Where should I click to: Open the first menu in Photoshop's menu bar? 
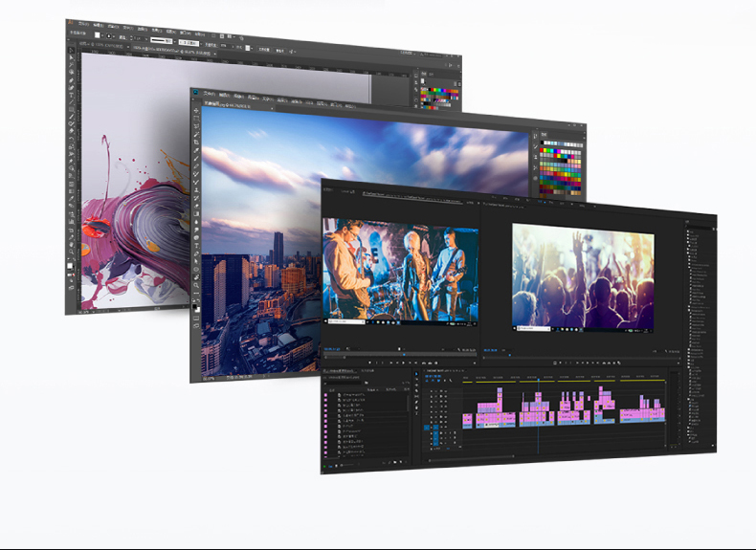tap(211, 92)
